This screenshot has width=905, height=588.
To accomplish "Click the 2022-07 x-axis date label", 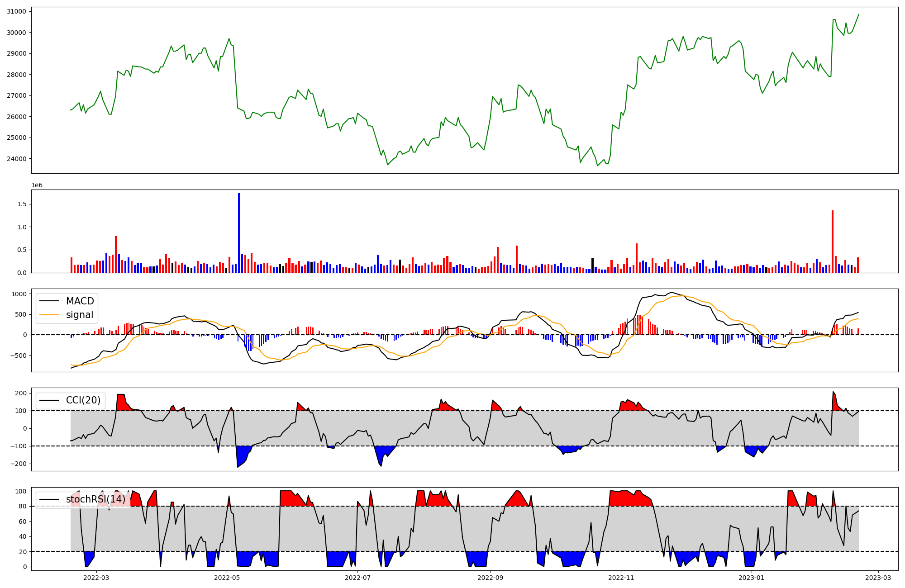I will tap(357, 578).
